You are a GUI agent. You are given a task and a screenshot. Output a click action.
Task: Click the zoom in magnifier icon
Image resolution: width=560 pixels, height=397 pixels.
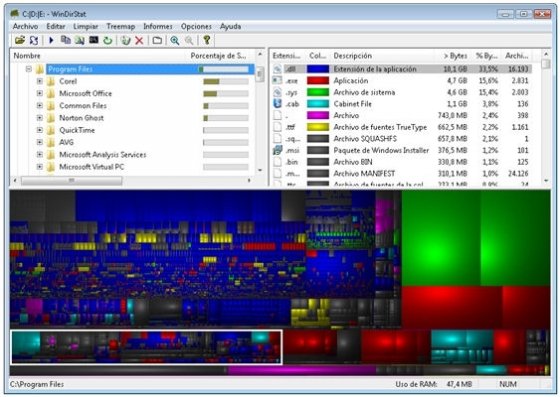175,40
